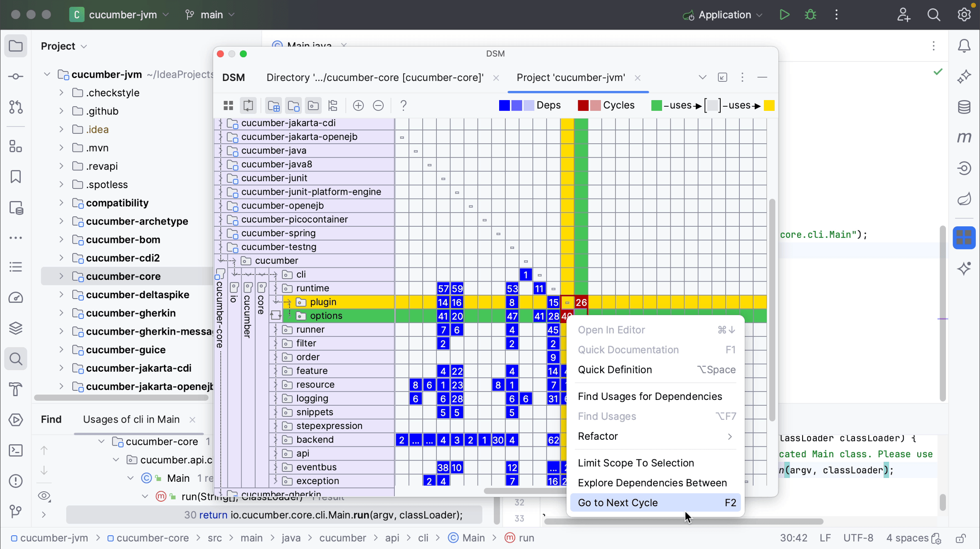The height and width of the screenshot is (549, 980).
Task: Open DSM help question mark icon
Action: [403, 105]
